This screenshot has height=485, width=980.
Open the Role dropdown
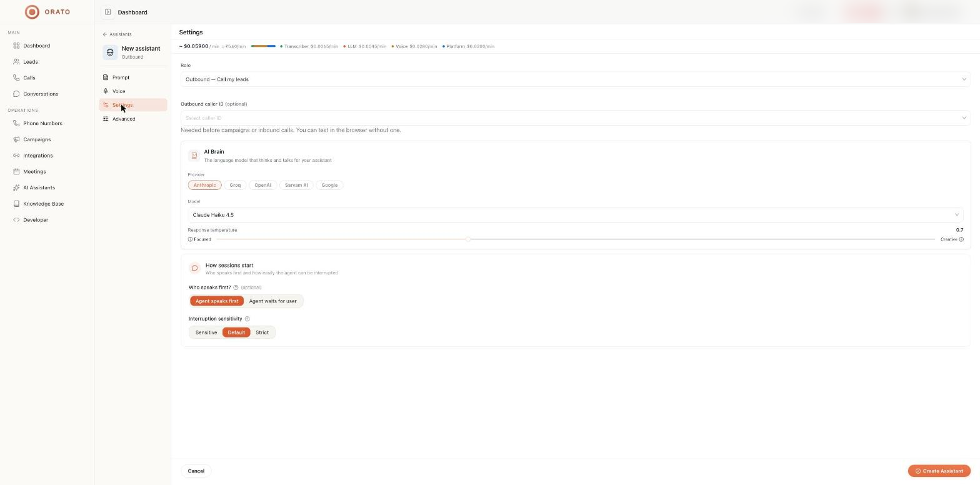(x=575, y=79)
